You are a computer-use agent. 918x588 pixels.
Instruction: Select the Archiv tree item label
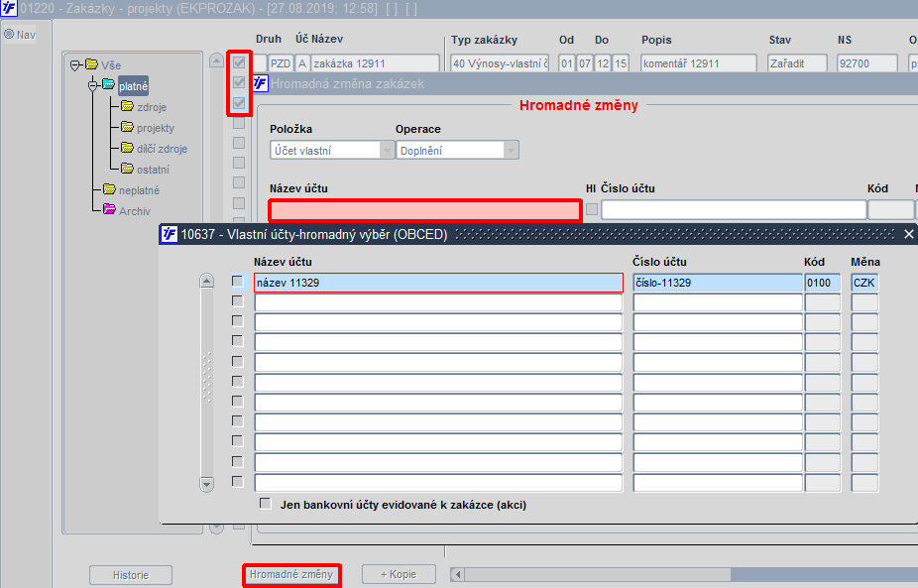(x=135, y=211)
